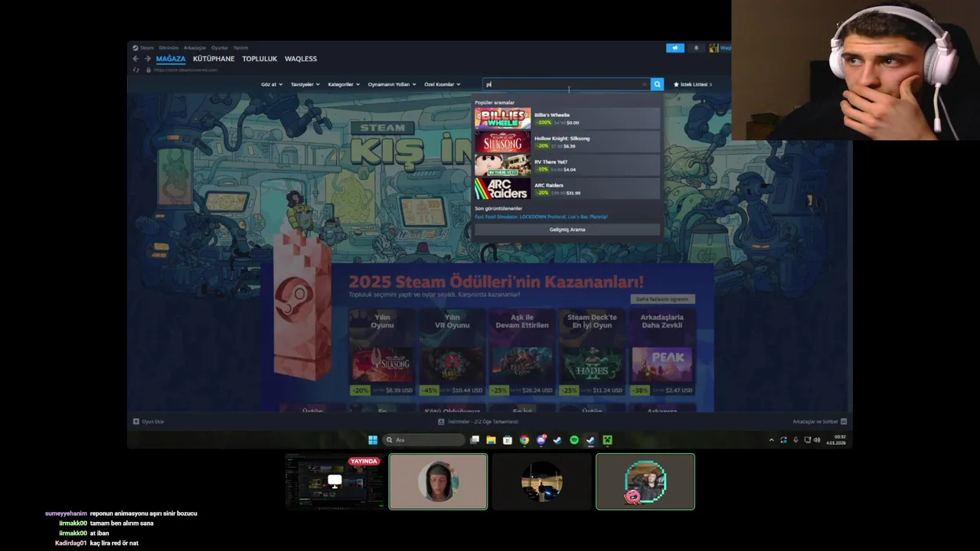Select the fourth participant tile with pink icon

click(645, 481)
